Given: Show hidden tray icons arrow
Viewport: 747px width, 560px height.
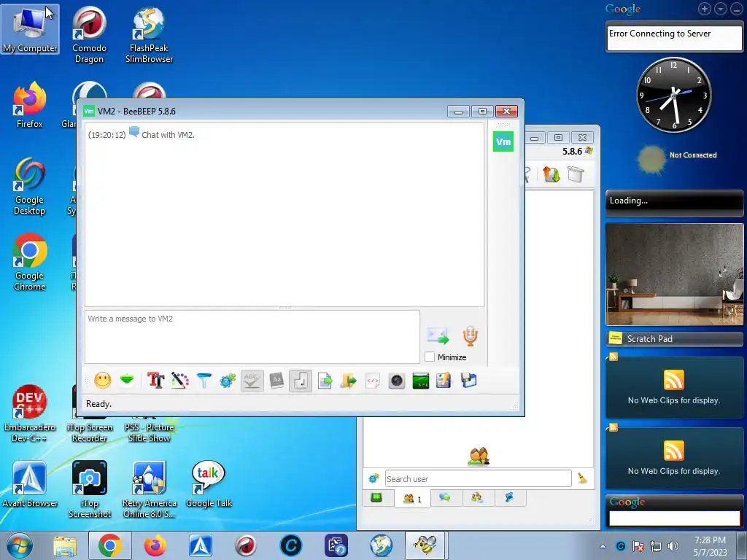Looking at the screenshot, I should (x=603, y=547).
